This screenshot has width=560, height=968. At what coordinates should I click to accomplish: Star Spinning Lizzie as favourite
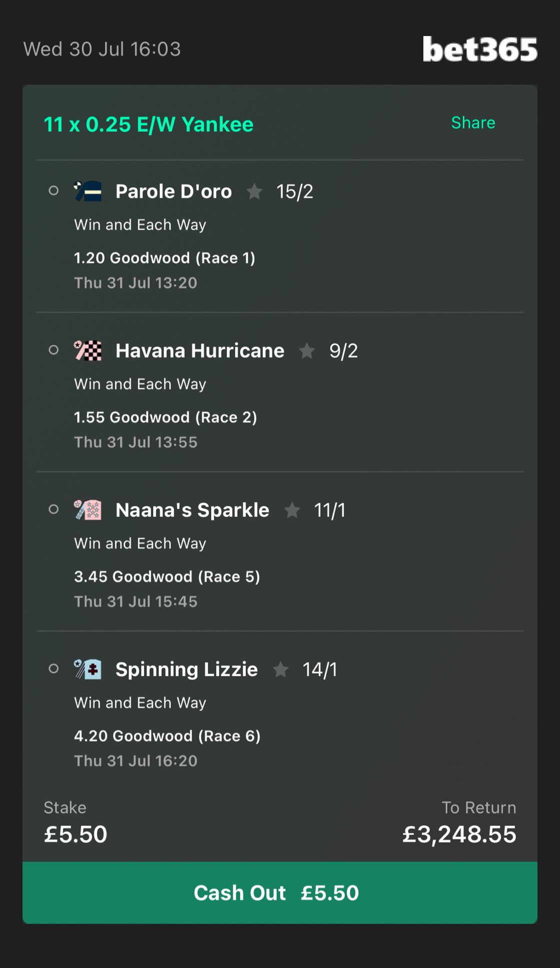tap(280, 669)
